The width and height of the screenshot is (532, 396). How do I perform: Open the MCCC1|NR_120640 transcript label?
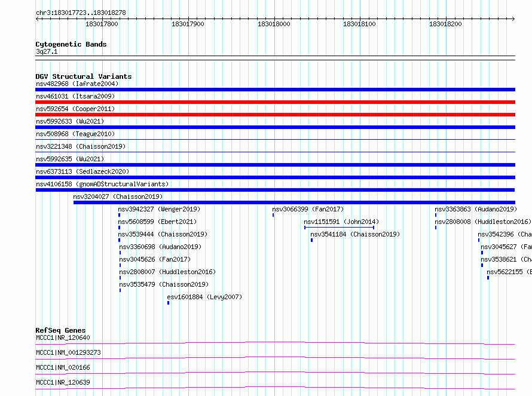coord(63,337)
